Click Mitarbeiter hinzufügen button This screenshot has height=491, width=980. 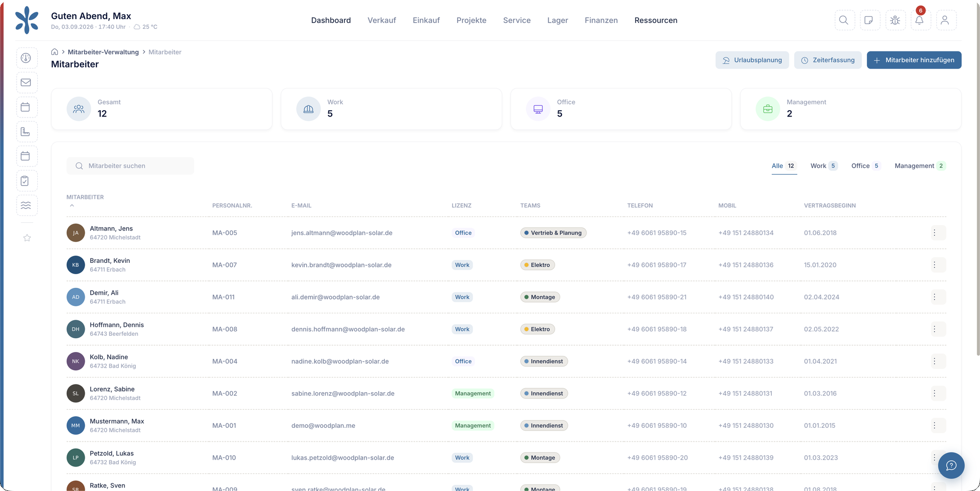point(914,60)
